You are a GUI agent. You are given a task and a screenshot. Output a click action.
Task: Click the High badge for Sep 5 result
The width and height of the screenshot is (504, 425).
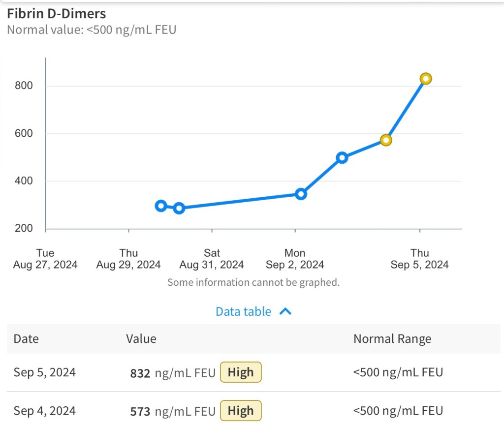240,372
